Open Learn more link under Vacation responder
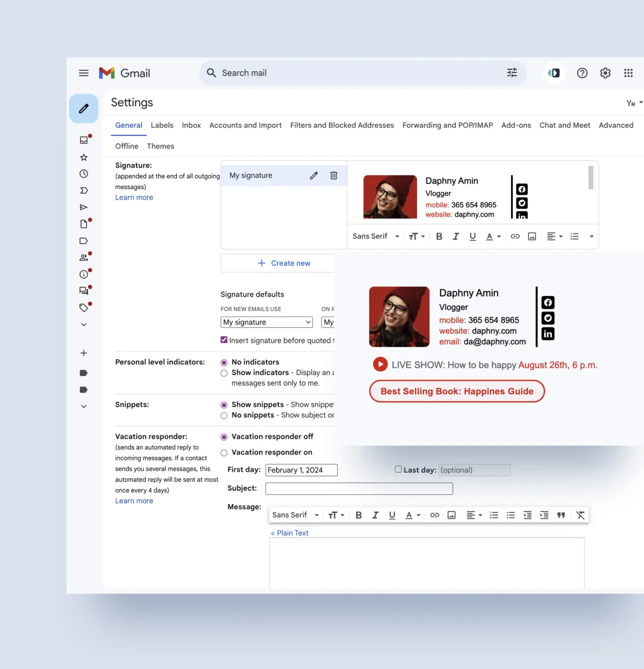The image size is (644, 669). pos(134,501)
